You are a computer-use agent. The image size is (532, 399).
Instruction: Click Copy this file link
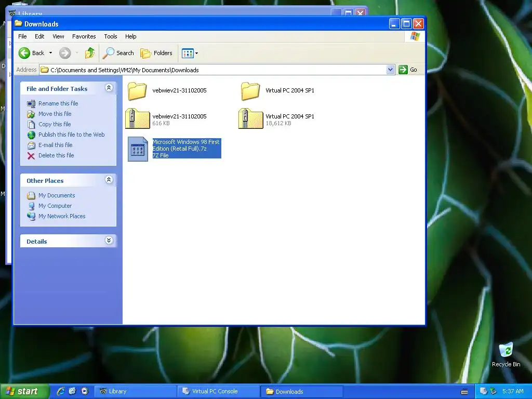[x=55, y=124]
